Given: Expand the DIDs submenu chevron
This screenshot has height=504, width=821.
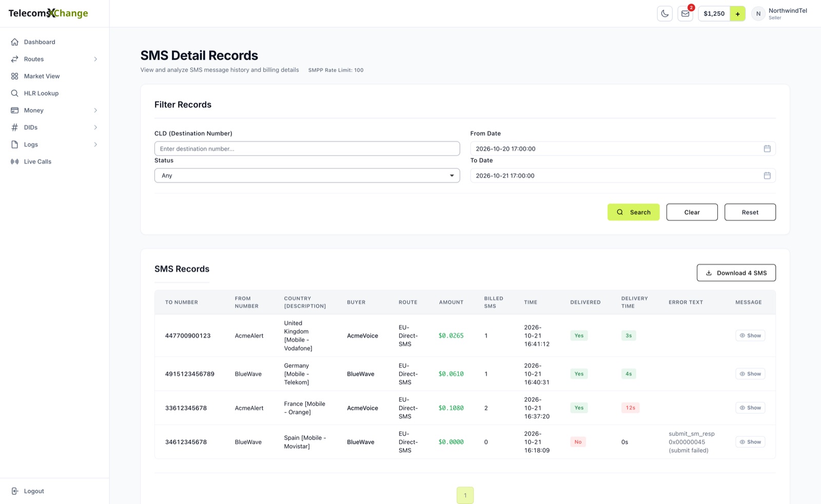Looking at the screenshot, I should coord(95,127).
